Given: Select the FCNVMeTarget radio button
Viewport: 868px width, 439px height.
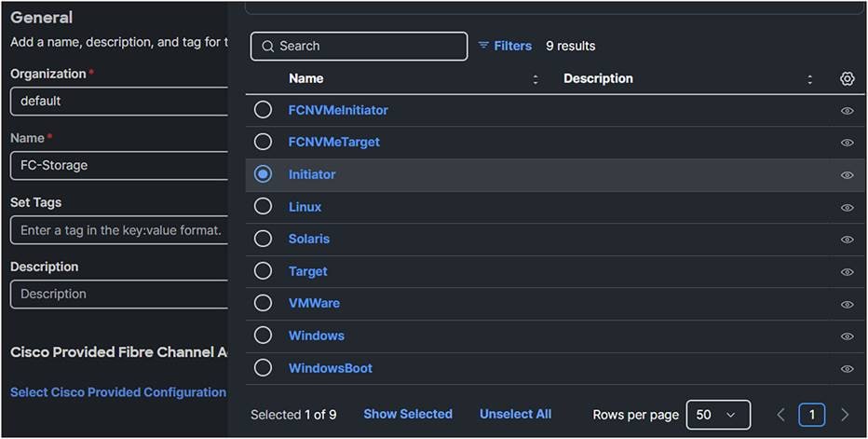Looking at the screenshot, I should [x=264, y=142].
